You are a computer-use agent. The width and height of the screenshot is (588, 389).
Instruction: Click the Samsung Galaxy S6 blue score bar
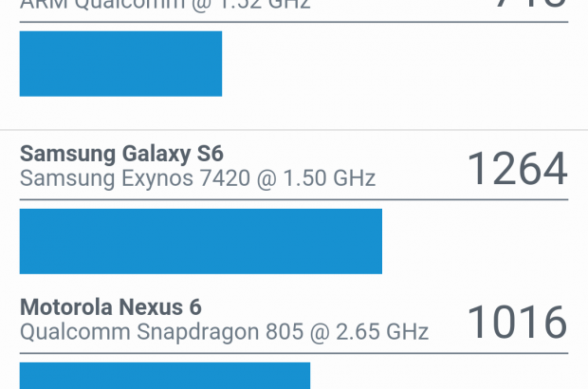(200, 241)
